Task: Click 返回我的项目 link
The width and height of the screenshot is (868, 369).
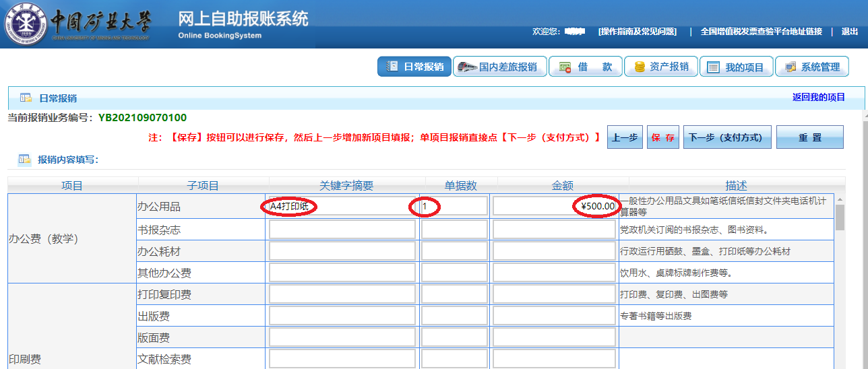Action: click(x=818, y=98)
